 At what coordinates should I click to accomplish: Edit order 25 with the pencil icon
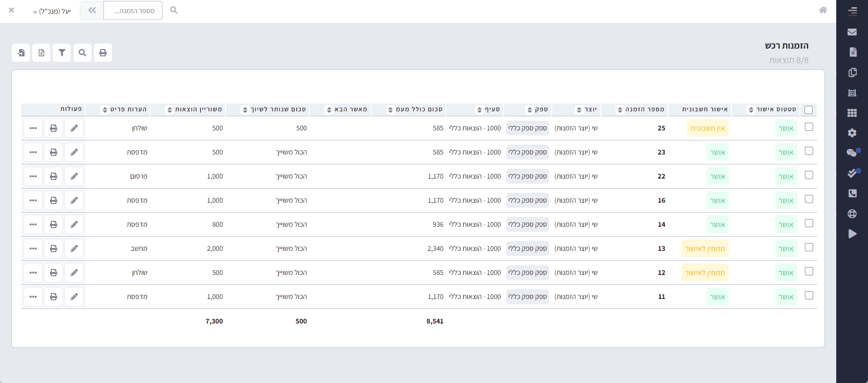pyautogui.click(x=74, y=128)
